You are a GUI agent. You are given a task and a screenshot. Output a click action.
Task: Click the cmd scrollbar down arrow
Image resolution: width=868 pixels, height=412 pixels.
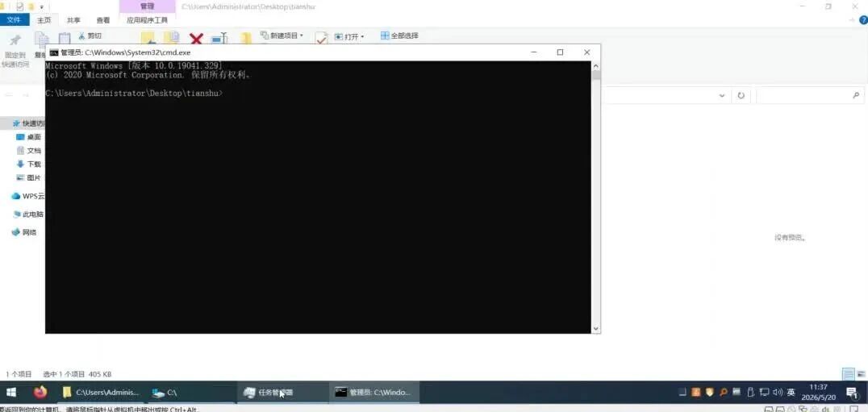point(595,328)
